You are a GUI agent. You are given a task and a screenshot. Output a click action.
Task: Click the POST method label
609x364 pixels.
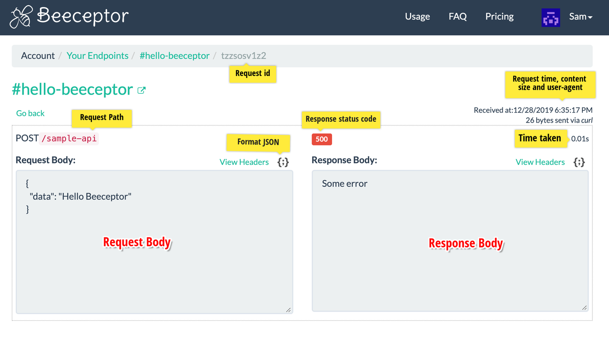pos(27,138)
